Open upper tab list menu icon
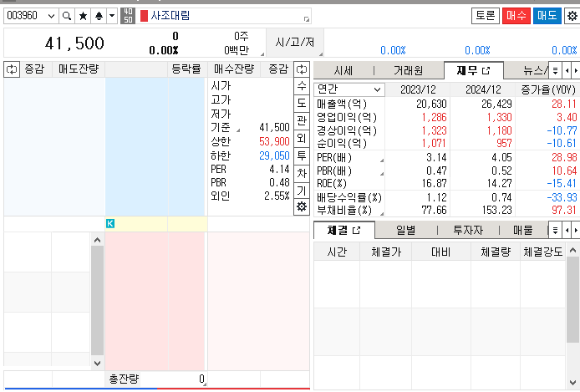Screen dimensions: 580x392 click(x=555, y=70)
